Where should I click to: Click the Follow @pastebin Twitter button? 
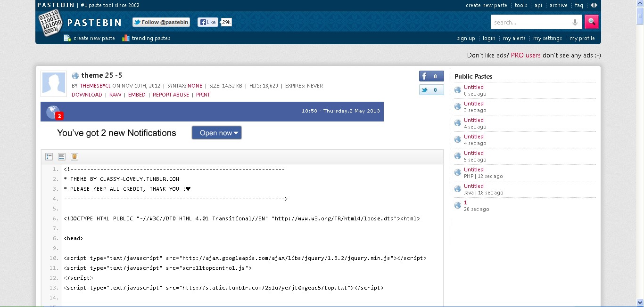pyautogui.click(x=161, y=22)
